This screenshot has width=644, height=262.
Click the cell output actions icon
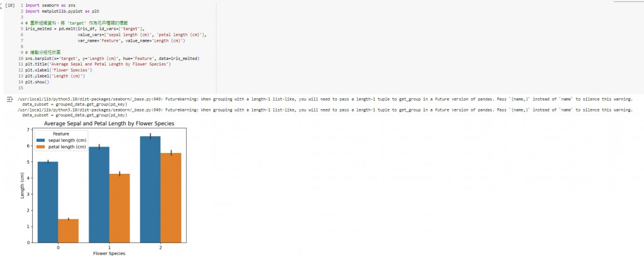tap(9, 100)
